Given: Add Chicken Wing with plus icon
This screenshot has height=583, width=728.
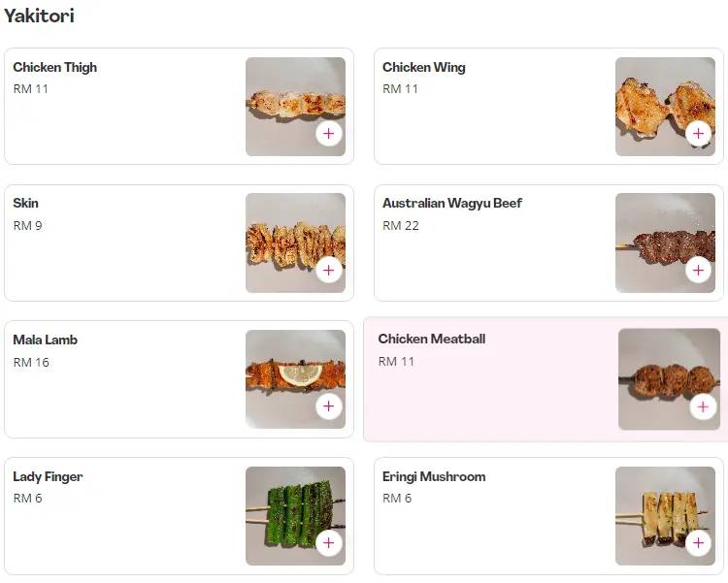Looking at the screenshot, I should coord(699,134).
